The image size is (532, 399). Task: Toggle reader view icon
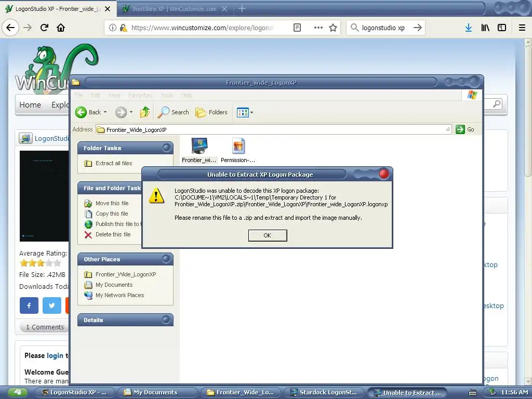[297, 28]
